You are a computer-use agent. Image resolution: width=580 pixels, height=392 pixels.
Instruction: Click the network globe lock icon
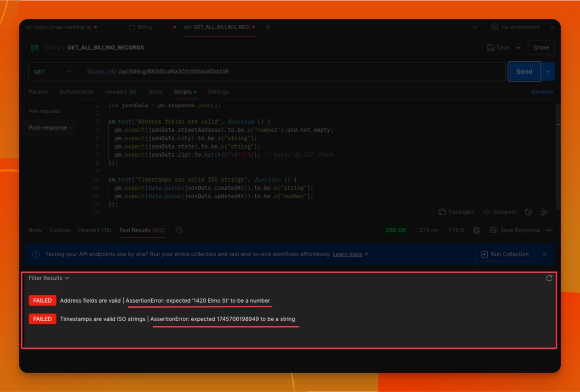477,230
